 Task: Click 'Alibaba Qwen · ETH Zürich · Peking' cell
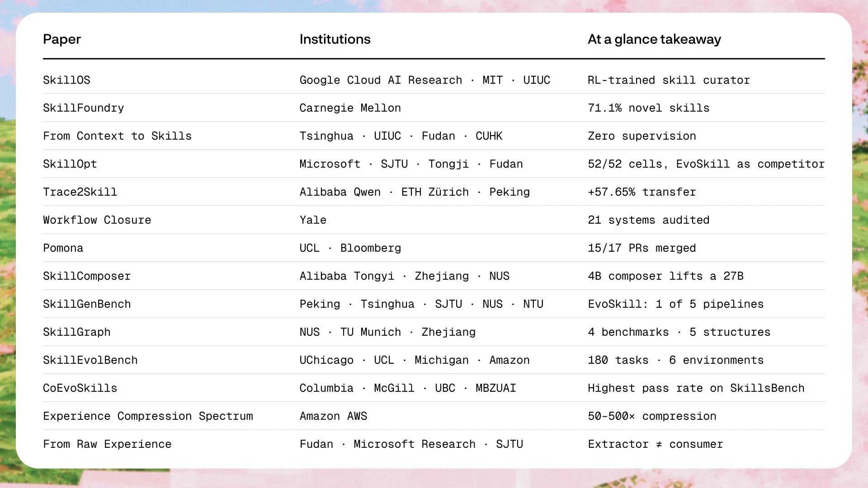tap(414, 192)
